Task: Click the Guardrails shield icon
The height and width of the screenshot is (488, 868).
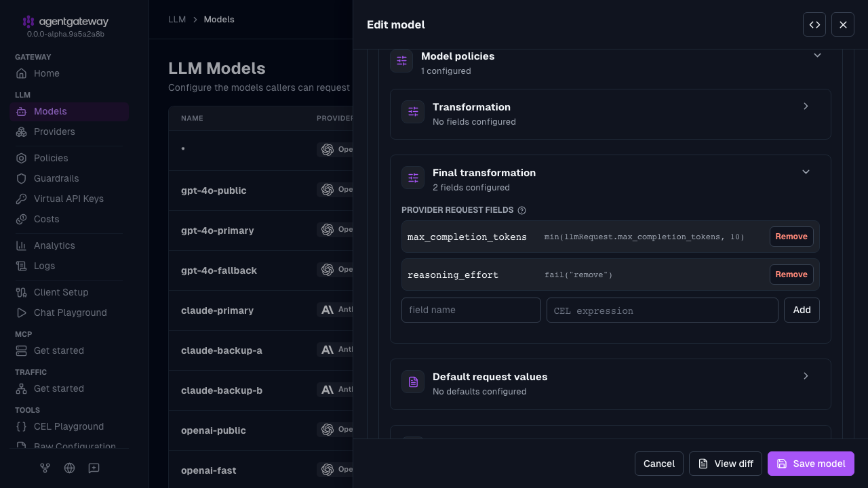Action: tap(22, 178)
